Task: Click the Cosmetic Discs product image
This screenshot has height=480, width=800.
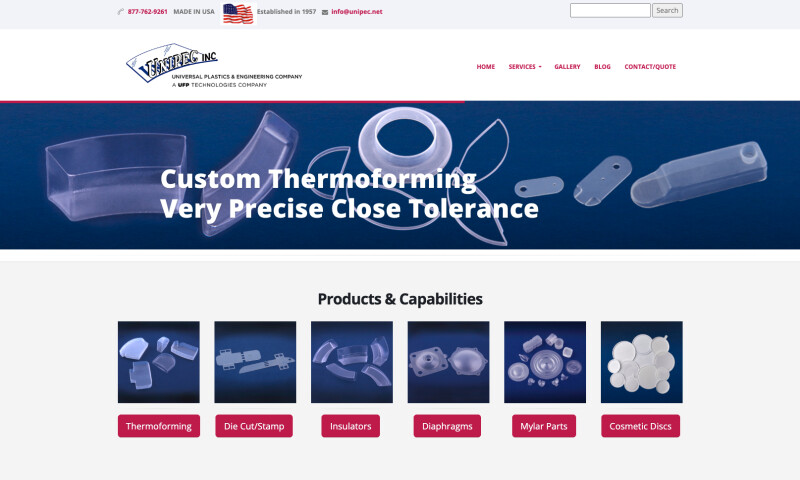Action: point(642,362)
